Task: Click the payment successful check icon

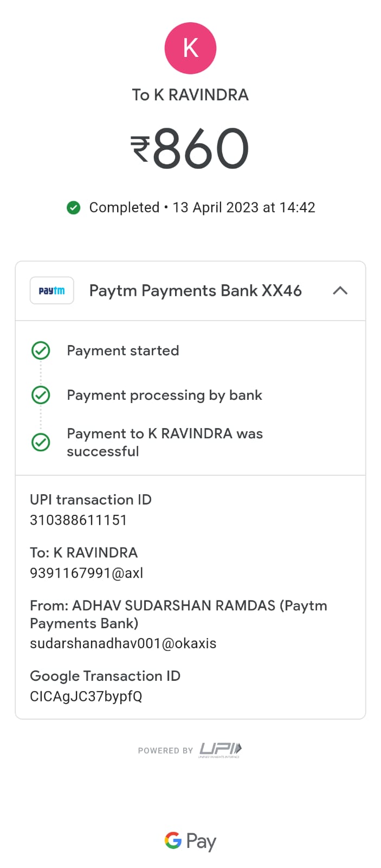Action: click(x=41, y=442)
